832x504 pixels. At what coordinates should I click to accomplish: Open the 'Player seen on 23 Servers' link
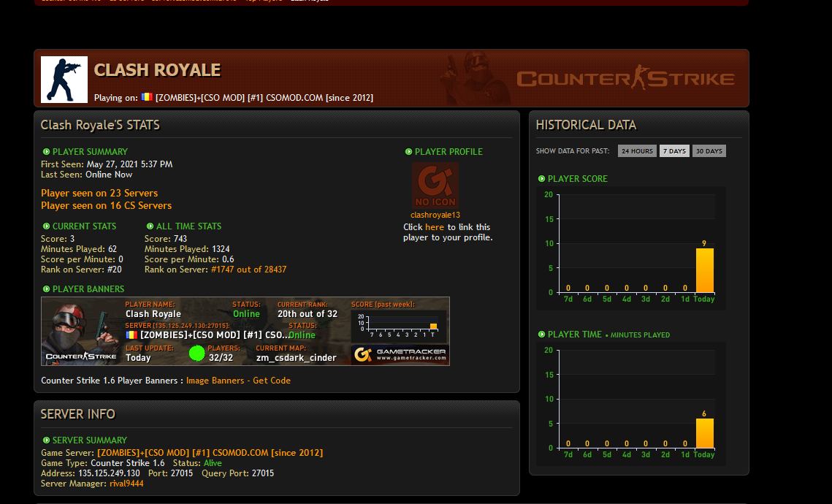99,194
